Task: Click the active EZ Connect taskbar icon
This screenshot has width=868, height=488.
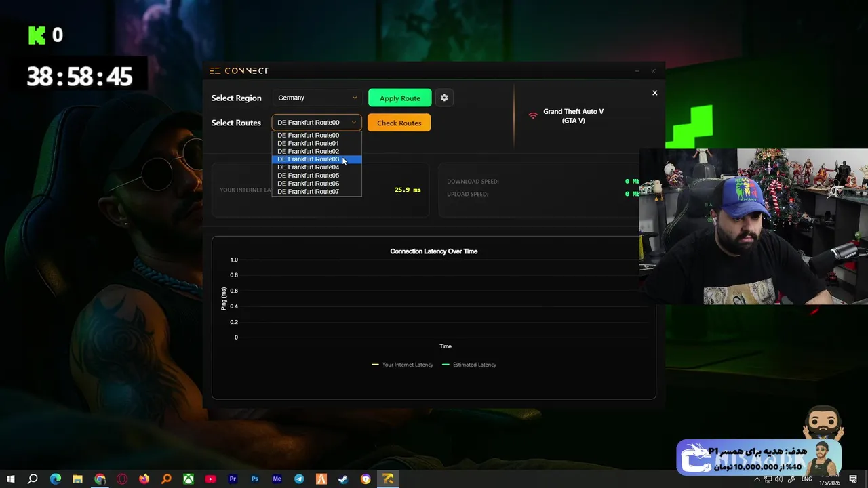Action: (388, 479)
